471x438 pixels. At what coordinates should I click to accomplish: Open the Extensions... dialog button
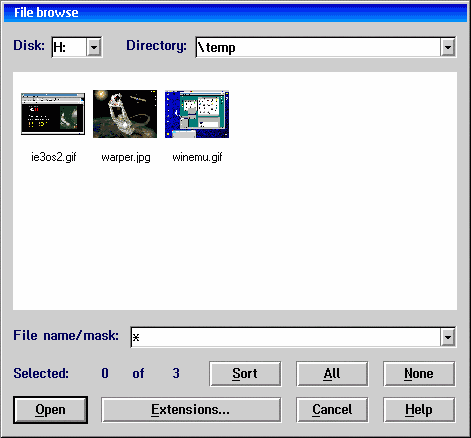(191, 410)
